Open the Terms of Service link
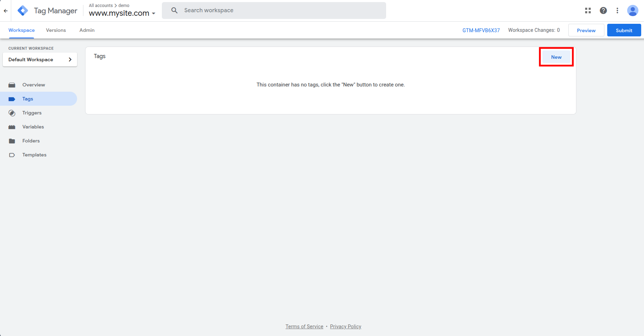644x336 pixels. point(304,327)
